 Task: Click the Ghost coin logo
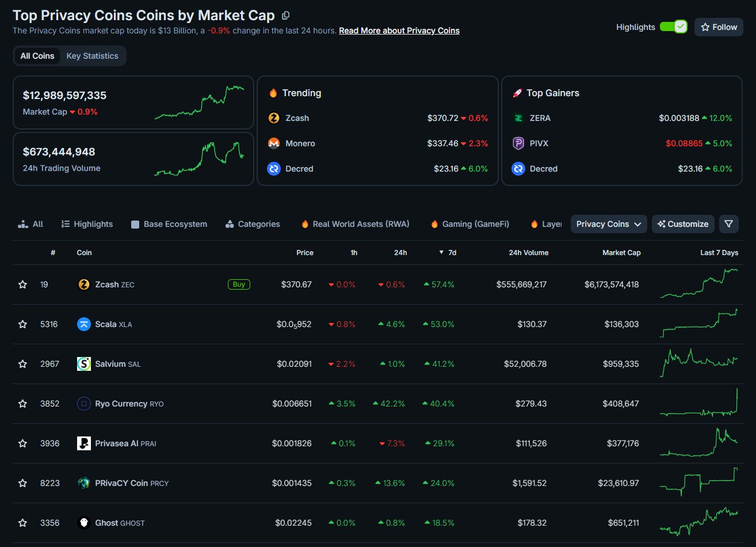point(84,523)
